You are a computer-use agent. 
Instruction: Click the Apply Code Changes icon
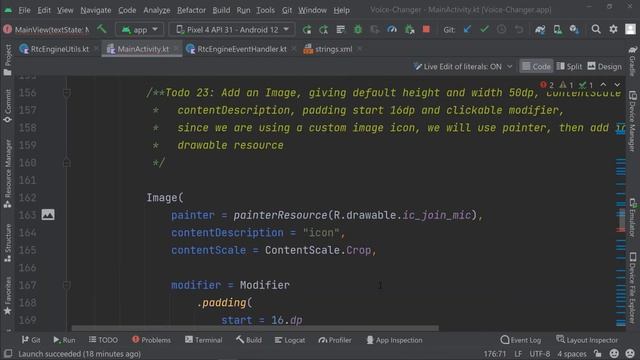coord(340,29)
